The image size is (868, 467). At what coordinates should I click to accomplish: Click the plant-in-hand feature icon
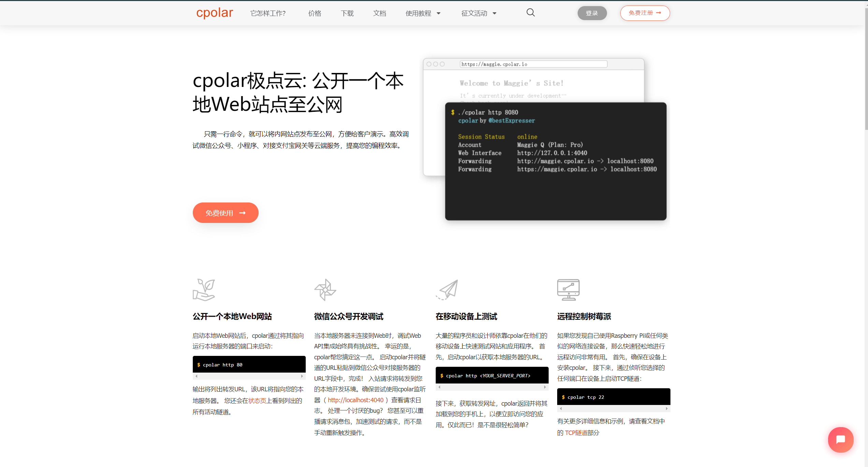(x=204, y=290)
